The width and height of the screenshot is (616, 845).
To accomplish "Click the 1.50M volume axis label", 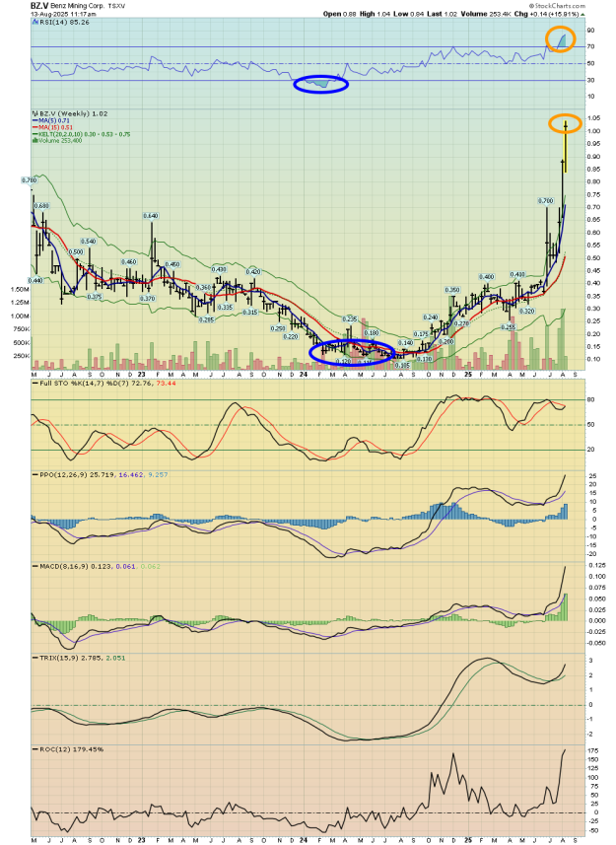I will click(20, 290).
